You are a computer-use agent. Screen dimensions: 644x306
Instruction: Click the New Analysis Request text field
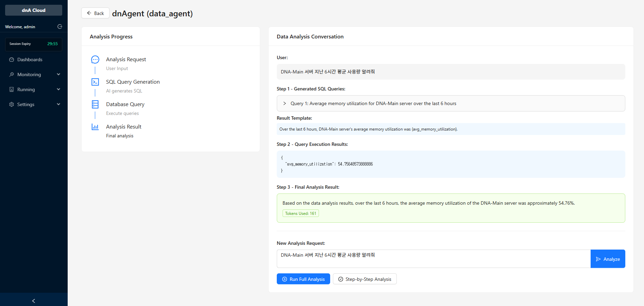tap(434, 259)
